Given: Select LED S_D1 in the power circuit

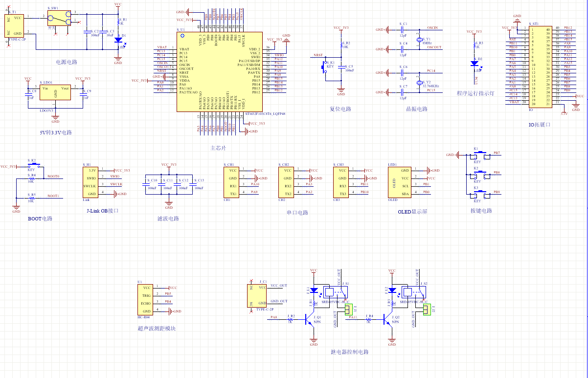Looking at the screenshot, I should pyautogui.click(x=118, y=41).
